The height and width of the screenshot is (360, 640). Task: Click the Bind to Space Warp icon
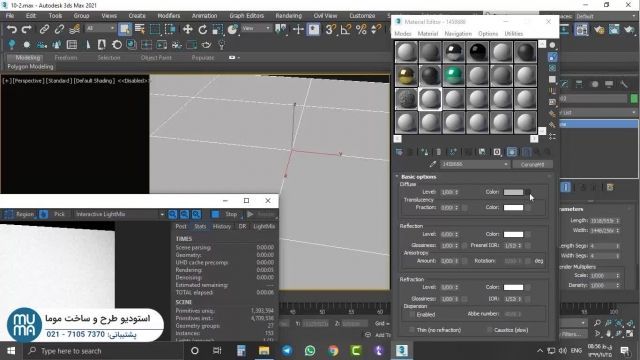[74, 29]
